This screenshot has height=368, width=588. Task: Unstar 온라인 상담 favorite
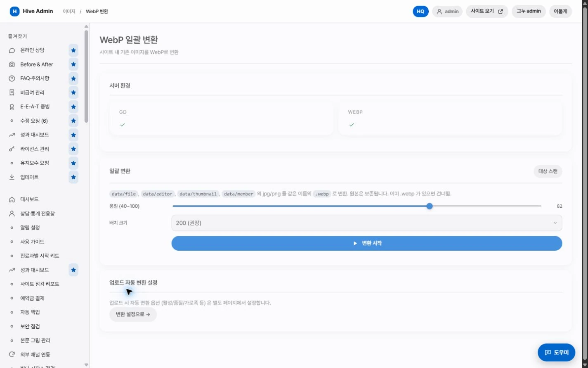(73, 50)
